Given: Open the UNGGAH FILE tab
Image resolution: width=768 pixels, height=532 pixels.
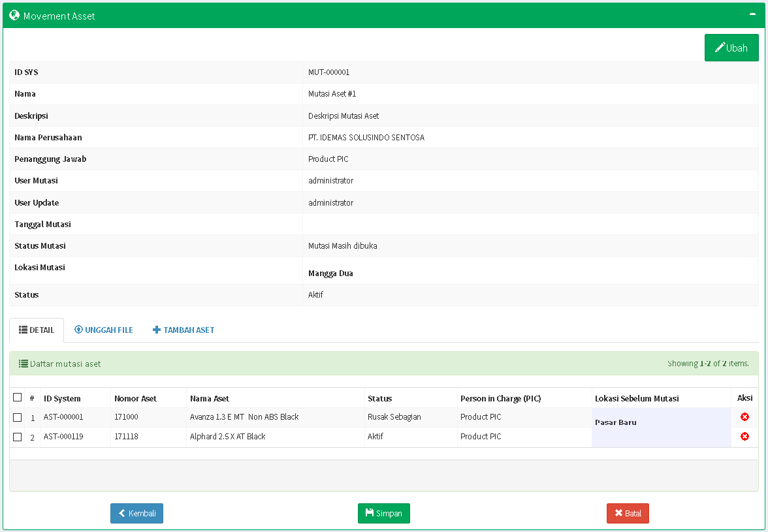Looking at the screenshot, I should tap(104, 330).
